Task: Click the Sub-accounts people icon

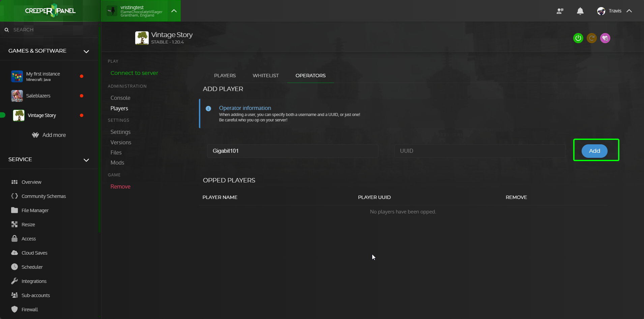Action: [x=14, y=295]
